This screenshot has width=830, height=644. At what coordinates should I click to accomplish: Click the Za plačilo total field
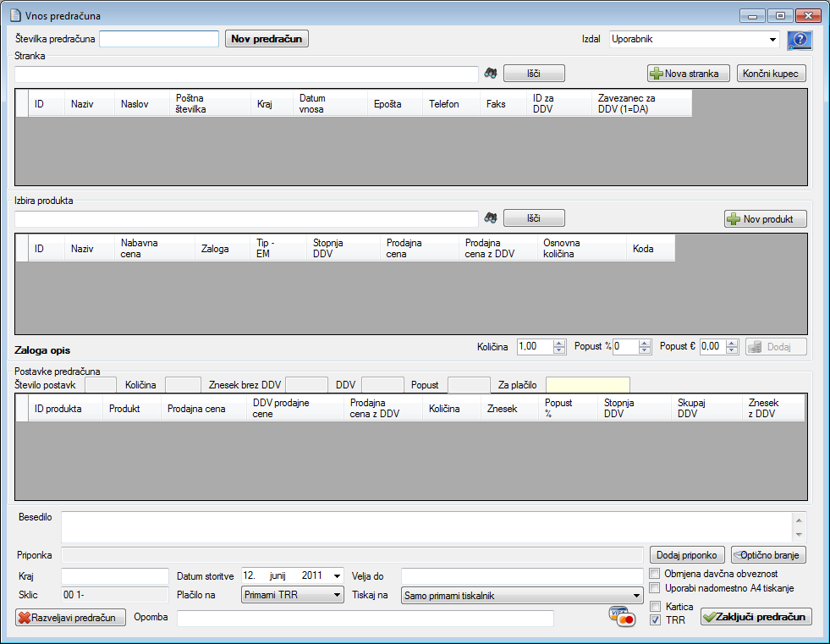point(587,385)
